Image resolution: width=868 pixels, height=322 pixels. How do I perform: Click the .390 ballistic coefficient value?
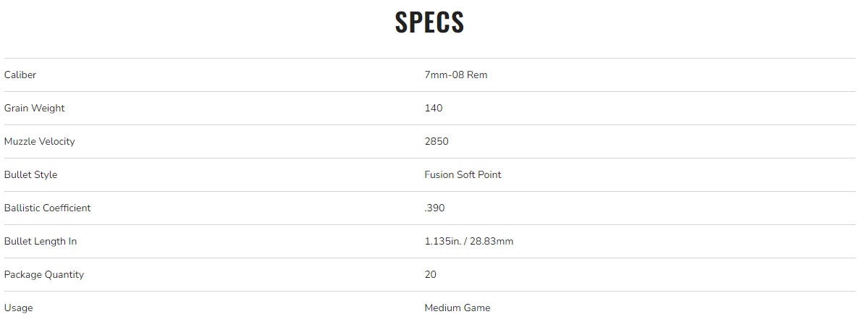click(434, 208)
